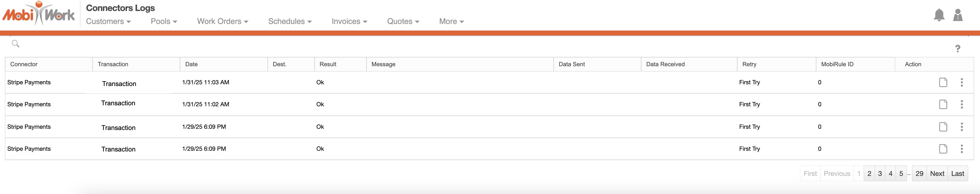
Task: Go to page 2 of logs
Action: click(x=869, y=173)
